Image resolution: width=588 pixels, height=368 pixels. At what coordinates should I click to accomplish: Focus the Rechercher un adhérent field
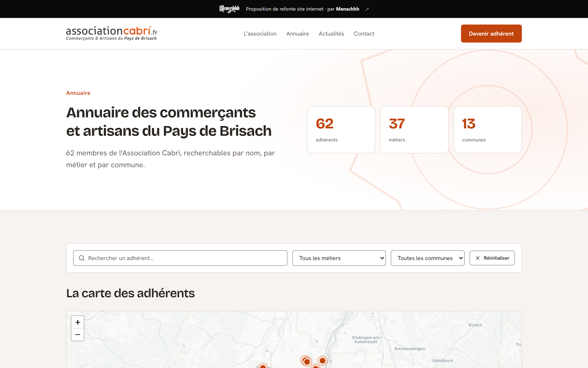point(180,258)
